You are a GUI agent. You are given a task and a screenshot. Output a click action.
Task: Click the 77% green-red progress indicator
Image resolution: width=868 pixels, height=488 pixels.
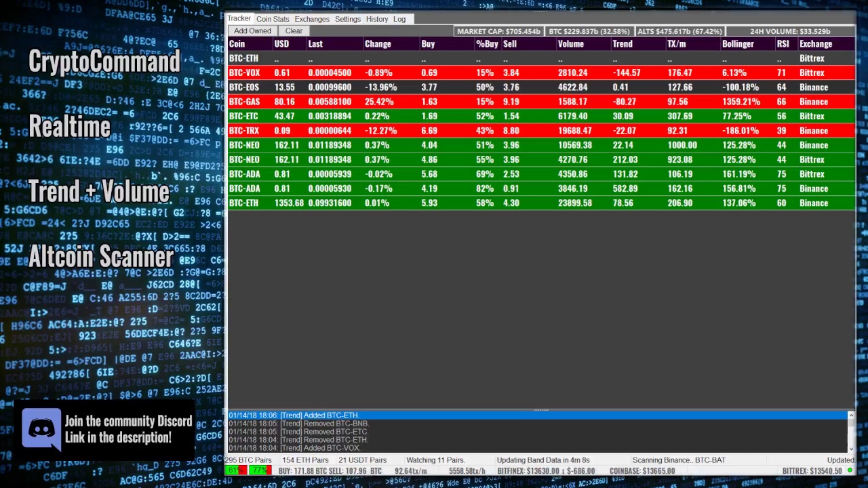pyautogui.click(x=260, y=470)
